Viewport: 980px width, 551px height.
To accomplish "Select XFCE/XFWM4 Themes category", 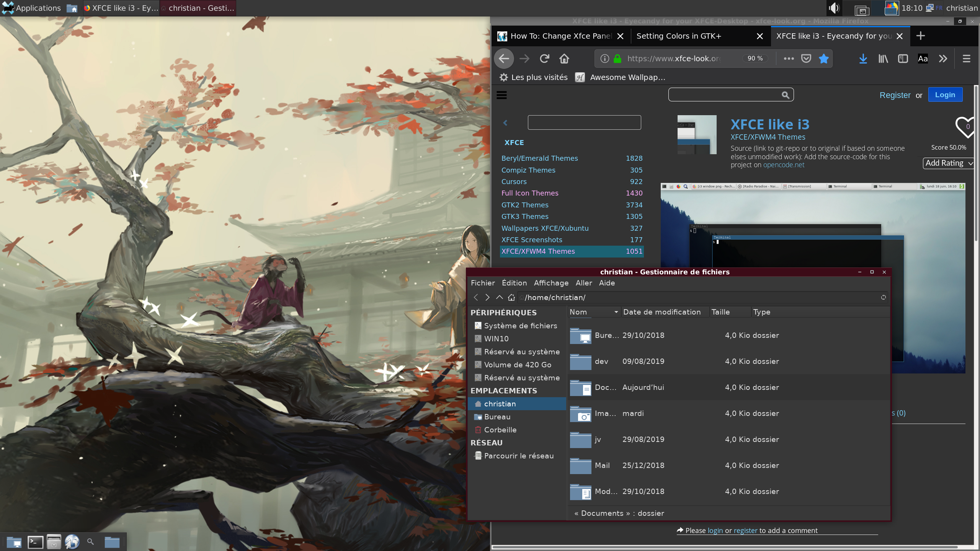I will click(572, 251).
